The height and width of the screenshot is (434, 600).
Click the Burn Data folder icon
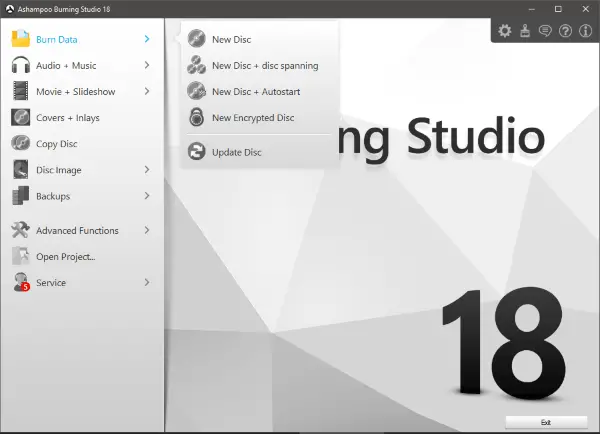(21, 38)
